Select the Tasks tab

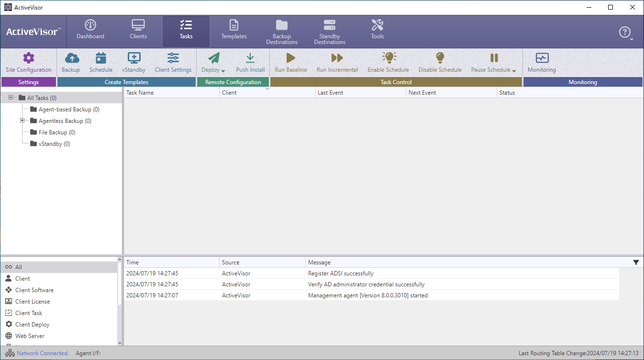(x=186, y=32)
